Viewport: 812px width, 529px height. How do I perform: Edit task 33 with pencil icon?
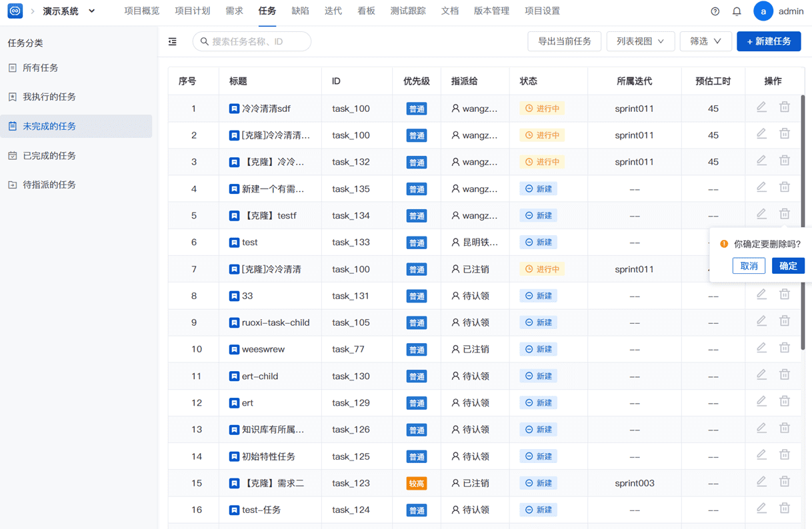tap(761, 294)
